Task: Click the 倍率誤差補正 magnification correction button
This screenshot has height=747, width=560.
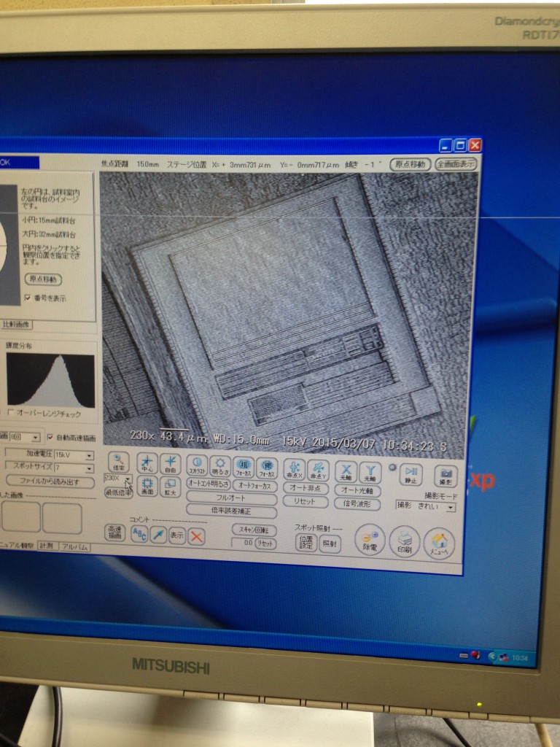Action: click(x=231, y=511)
